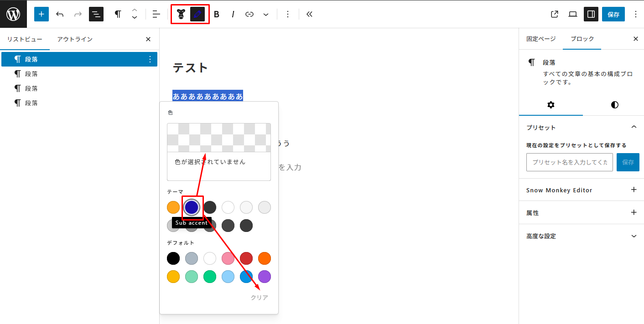Expand the 高度な設定 section
The width and height of the screenshot is (644, 324).
633,236
